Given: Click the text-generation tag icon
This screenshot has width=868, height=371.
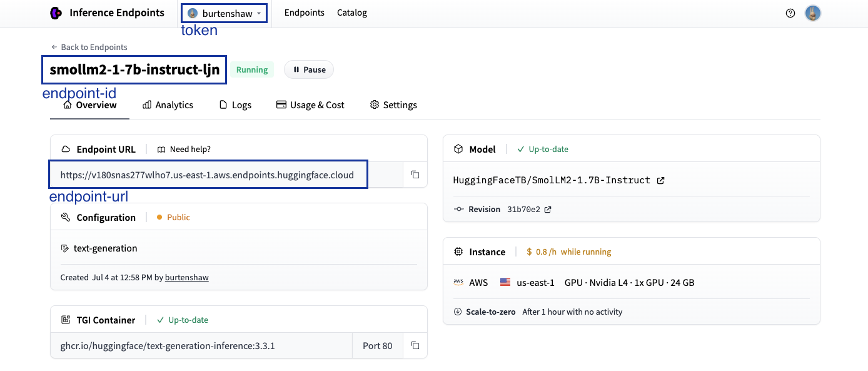Looking at the screenshot, I should (x=65, y=248).
